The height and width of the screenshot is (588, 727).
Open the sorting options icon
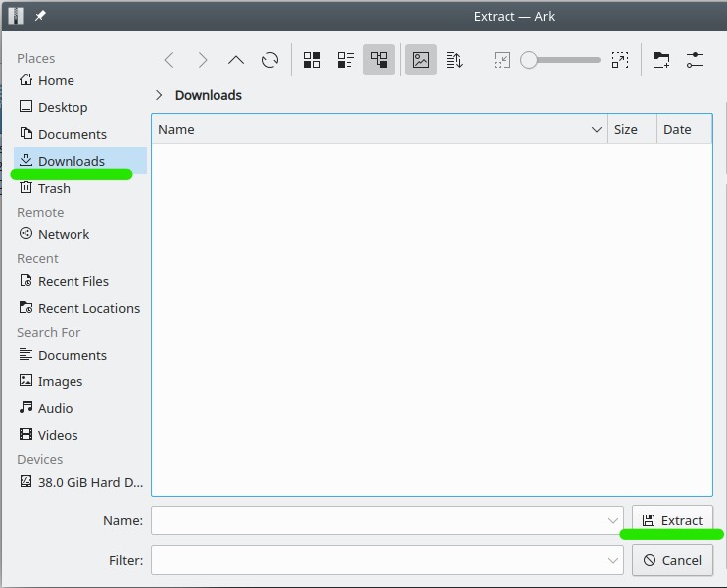[x=454, y=60]
